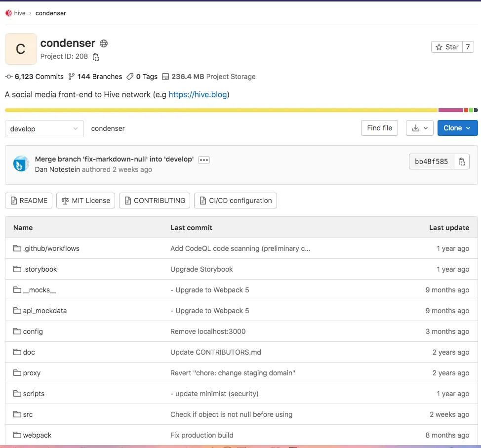This screenshot has height=448, width=481.
Task: Click the .github/workflows folder icon
Action: tap(17, 248)
